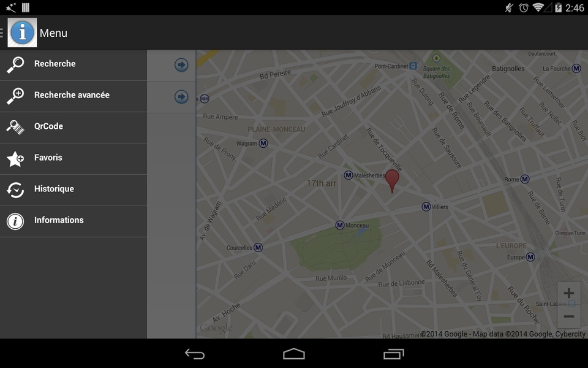Viewport: 588px width, 368px height.
Task: Select the Historique menu entry
Action: (73, 190)
